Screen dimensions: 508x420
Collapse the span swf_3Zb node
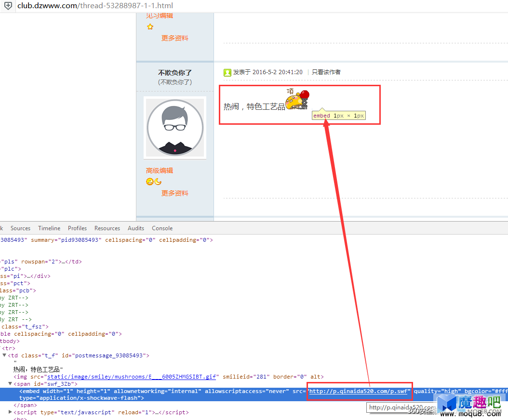(x=10, y=384)
